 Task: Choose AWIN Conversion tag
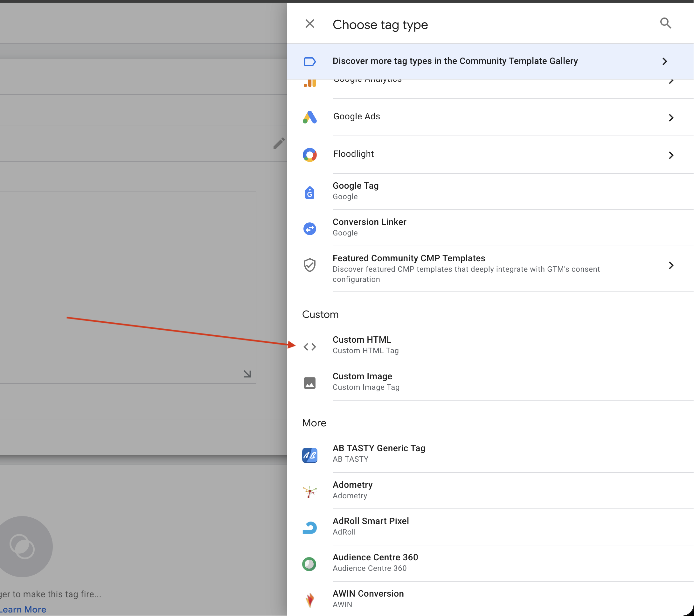click(490, 599)
